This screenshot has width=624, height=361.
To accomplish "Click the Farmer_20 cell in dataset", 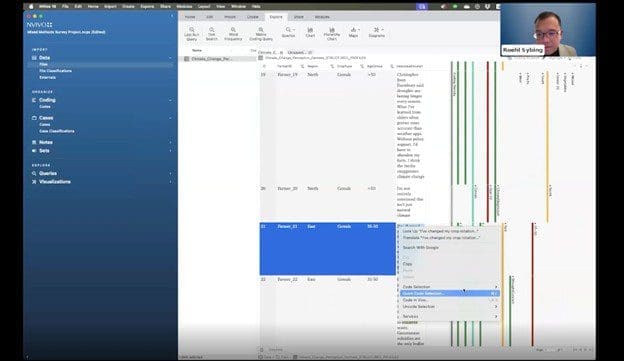I will tap(287, 188).
